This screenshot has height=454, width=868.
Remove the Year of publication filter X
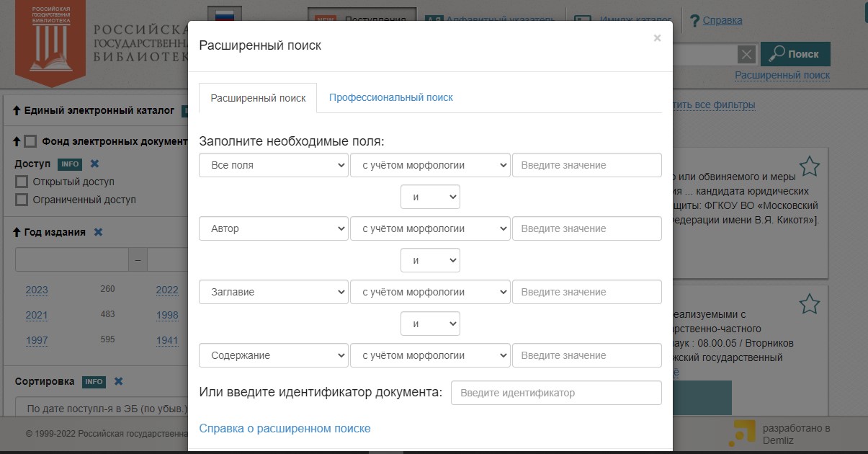(98, 232)
